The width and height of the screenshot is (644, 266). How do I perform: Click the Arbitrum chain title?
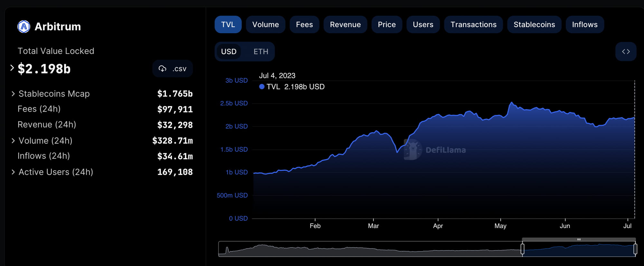(x=58, y=26)
